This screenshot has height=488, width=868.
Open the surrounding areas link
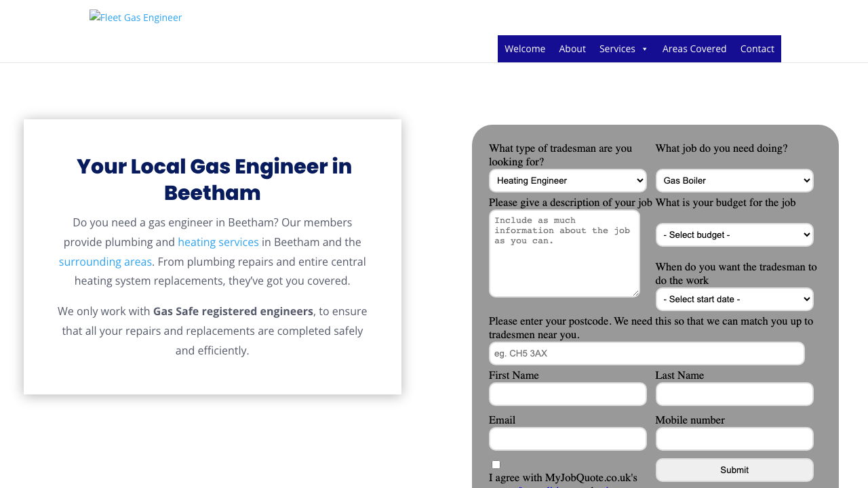tap(105, 261)
